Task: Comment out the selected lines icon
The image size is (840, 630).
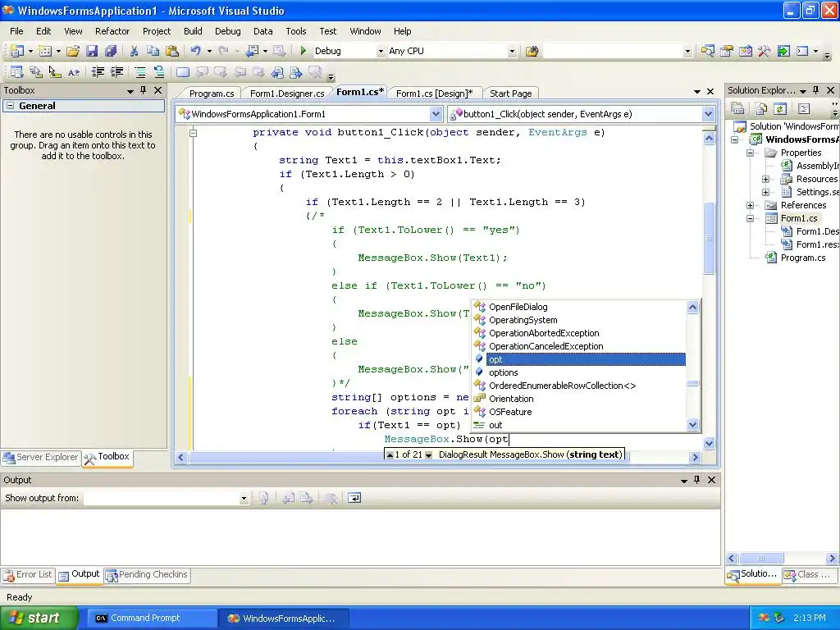Action: click(x=139, y=72)
